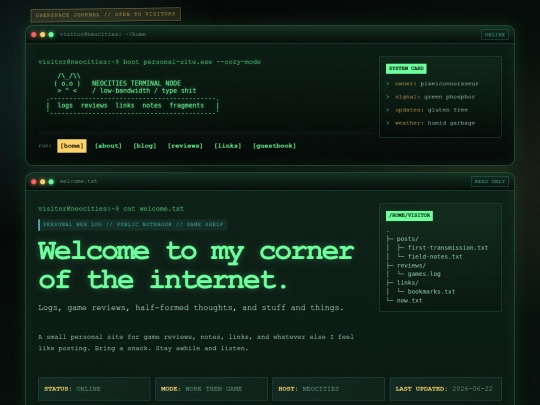Click the STATUS: ONLINE info box
The width and height of the screenshot is (540, 405).
point(94,389)
